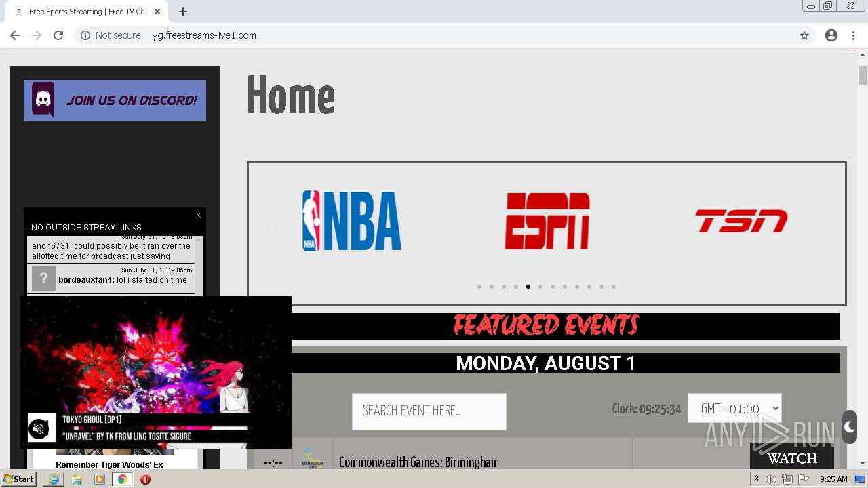
Task: Toggle dark mode moon button
Action: point(849,427)
